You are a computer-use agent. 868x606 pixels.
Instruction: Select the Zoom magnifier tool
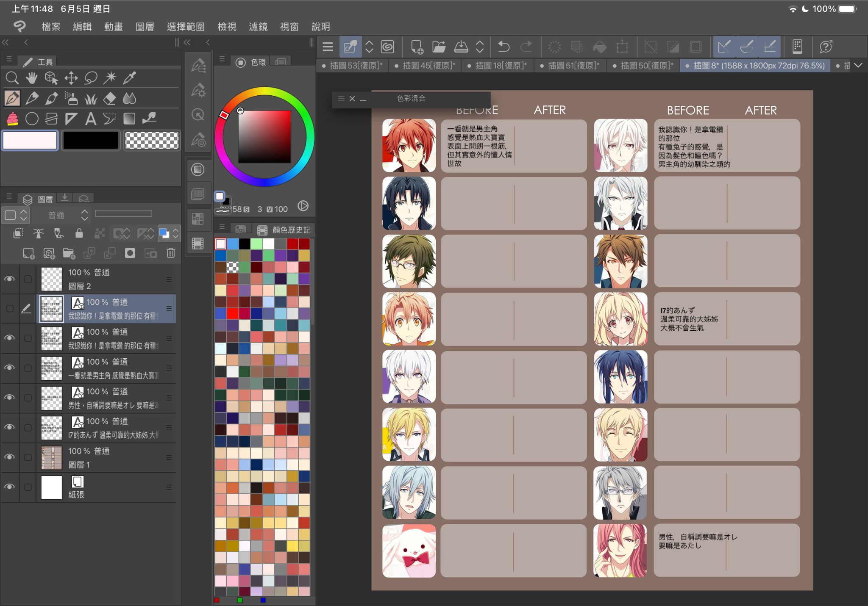tap(12, 78)
